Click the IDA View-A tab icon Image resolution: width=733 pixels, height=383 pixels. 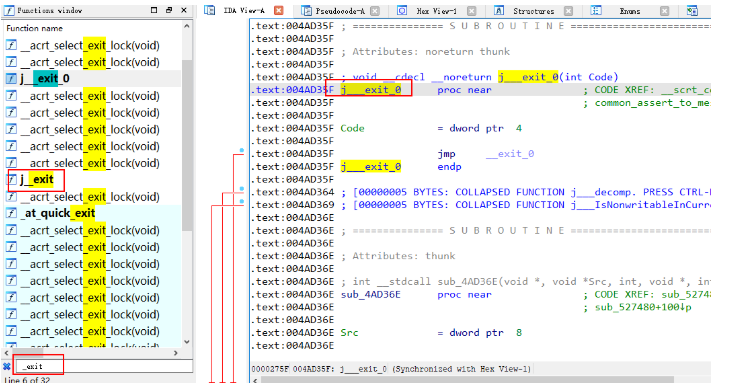[210, 10]
